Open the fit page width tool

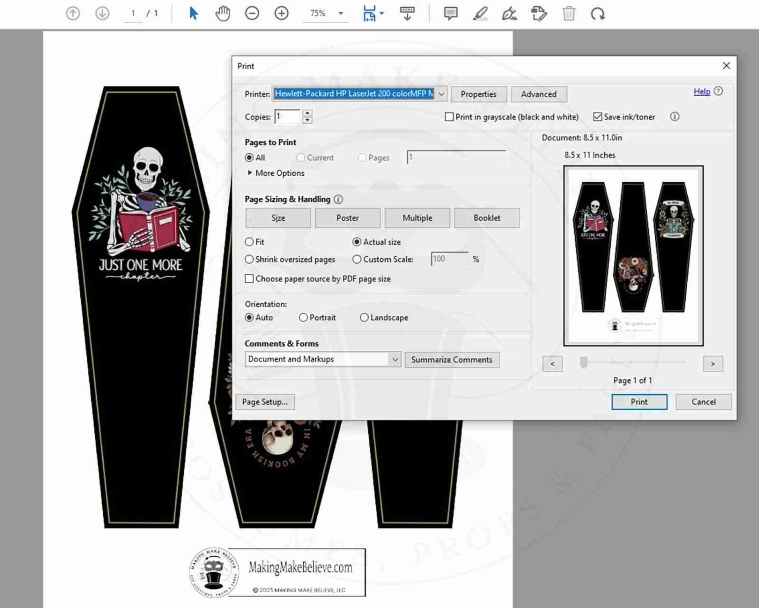coord(369,13)
